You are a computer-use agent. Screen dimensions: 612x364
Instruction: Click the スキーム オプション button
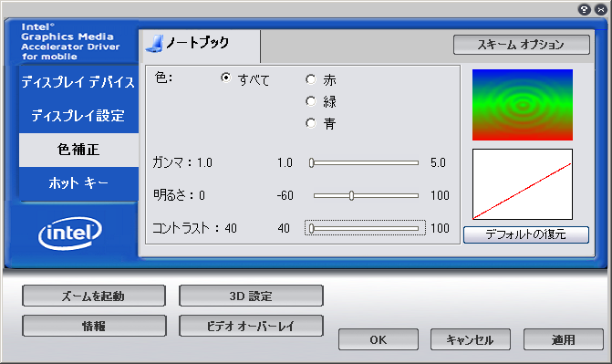coord(522,45)
